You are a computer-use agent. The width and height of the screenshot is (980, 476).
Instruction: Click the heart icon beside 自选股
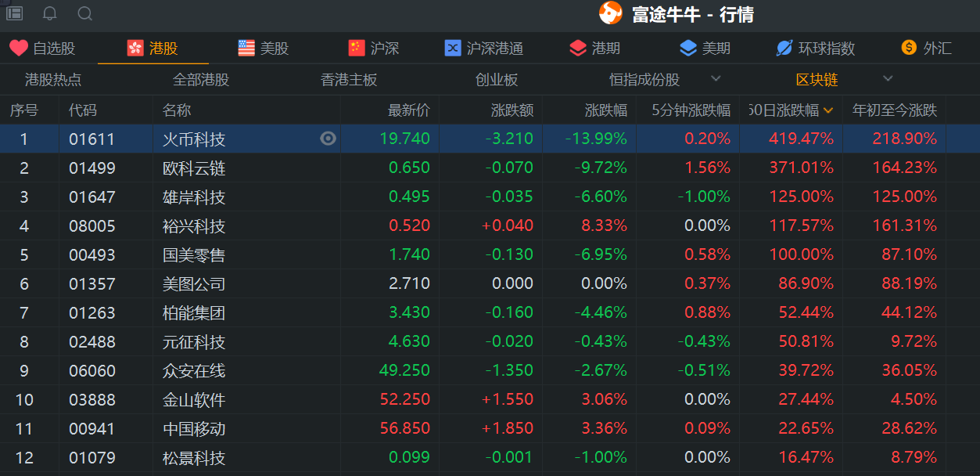[x=18, y=48]
